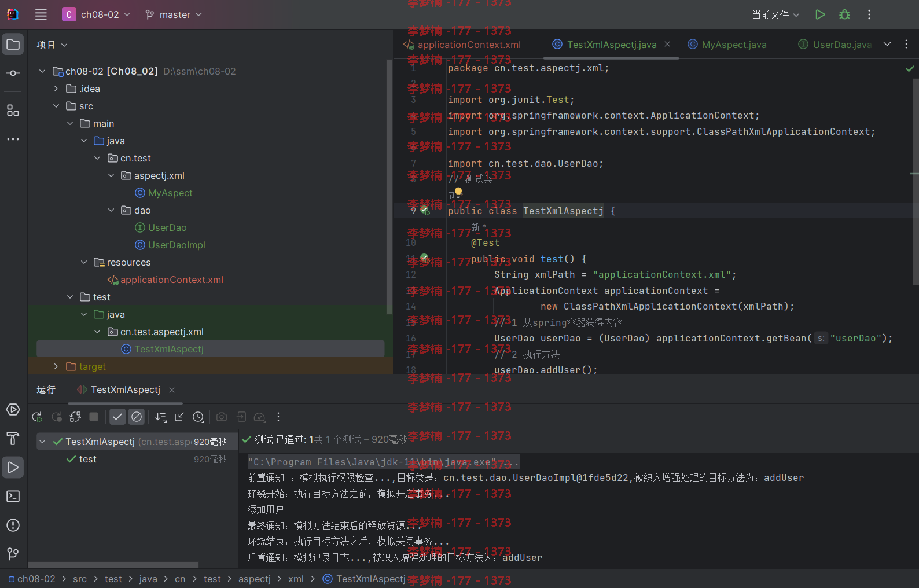Sort test results
Viewport: 919px width, 588px height.
pyautogui.click(x=161, y=417)
